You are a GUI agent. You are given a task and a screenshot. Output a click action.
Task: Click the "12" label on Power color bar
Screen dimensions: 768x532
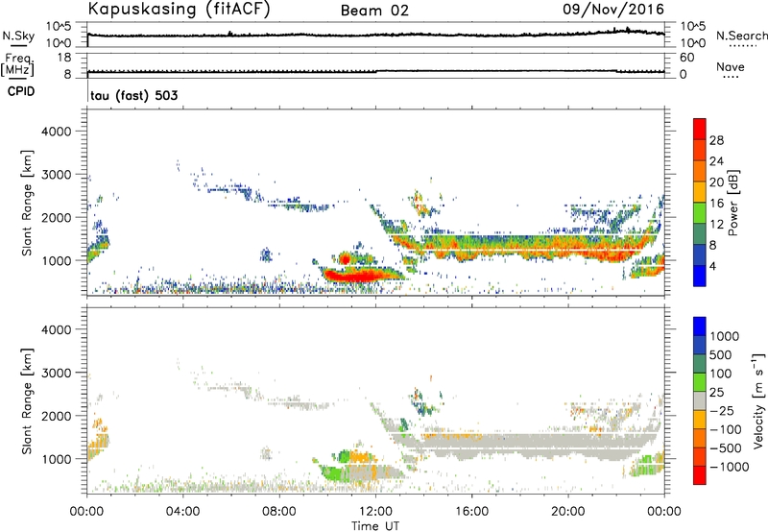716,225
